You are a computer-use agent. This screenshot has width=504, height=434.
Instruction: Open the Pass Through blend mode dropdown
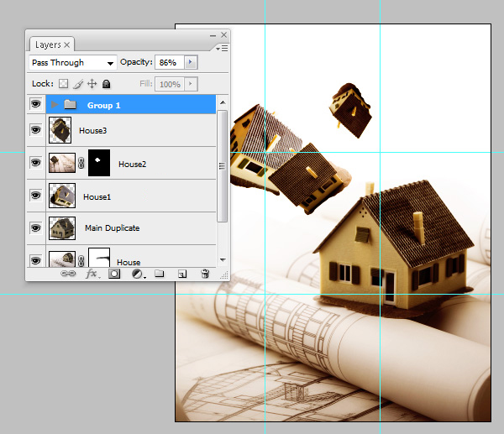click(72, 63)
